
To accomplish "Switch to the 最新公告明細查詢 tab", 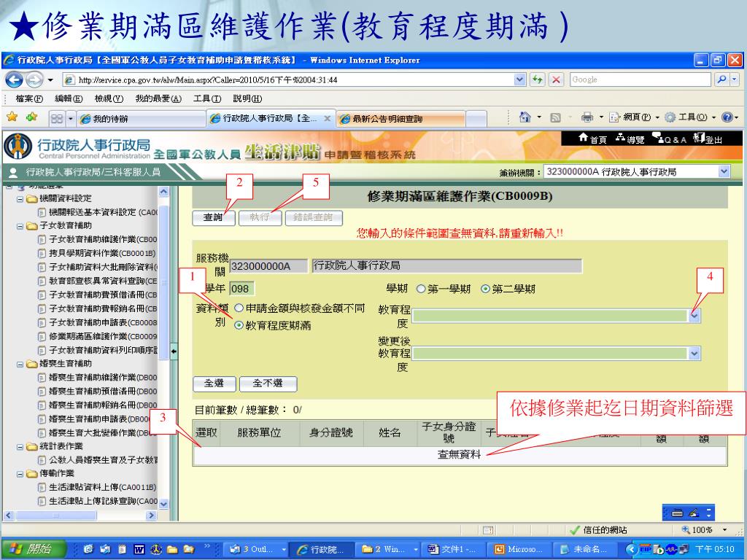I will pyautogui.click(x=401, y=119).
